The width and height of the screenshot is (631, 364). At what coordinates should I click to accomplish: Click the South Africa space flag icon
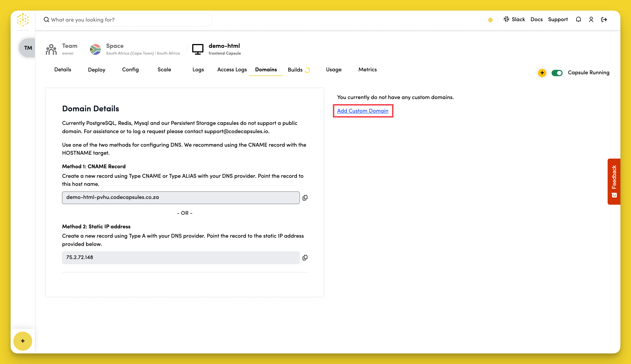click(95, 49)
